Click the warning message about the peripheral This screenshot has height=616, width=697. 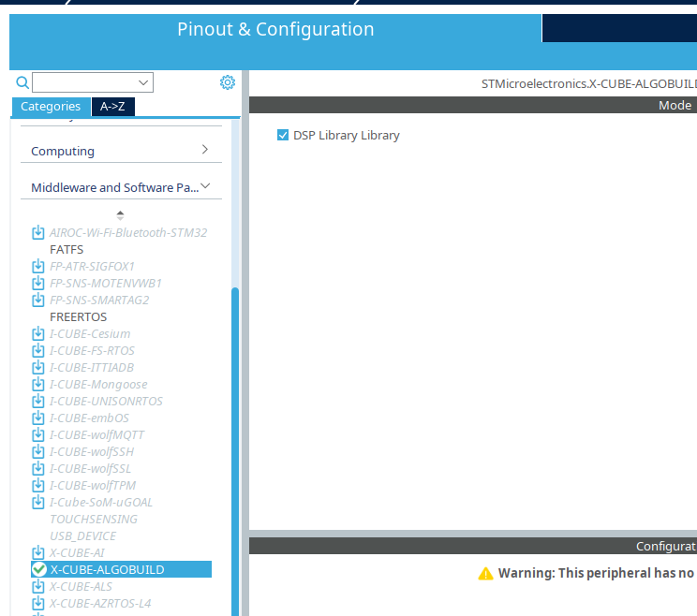[x=597, y=573]
